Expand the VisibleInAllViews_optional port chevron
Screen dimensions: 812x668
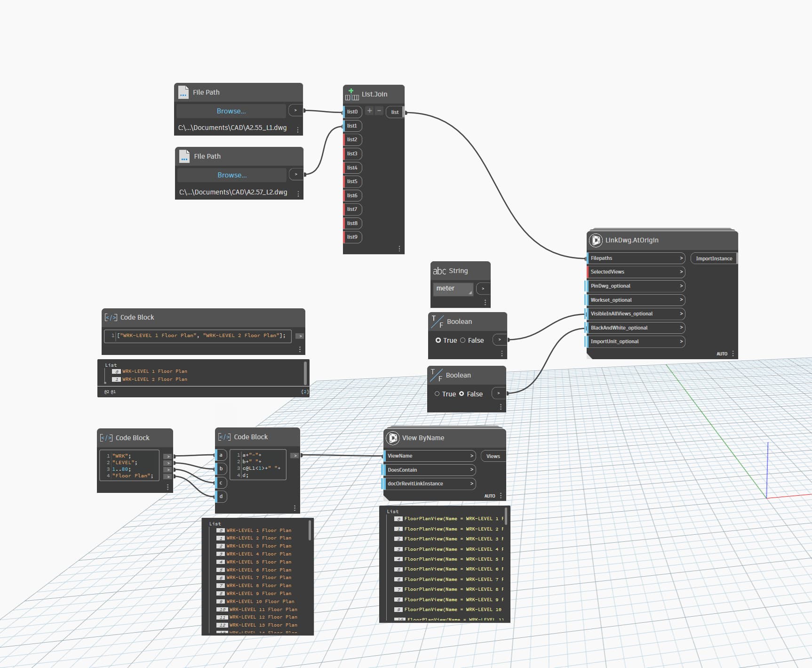[681, 314]
